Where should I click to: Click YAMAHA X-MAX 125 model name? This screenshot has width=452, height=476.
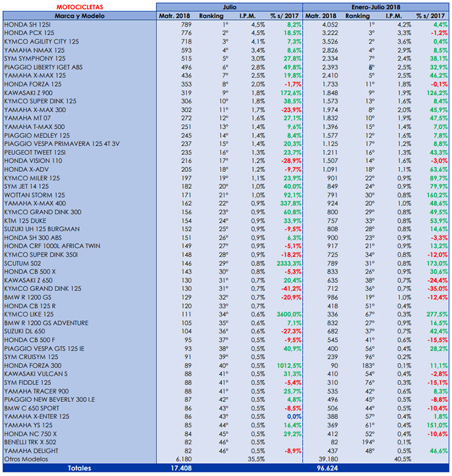35,75
